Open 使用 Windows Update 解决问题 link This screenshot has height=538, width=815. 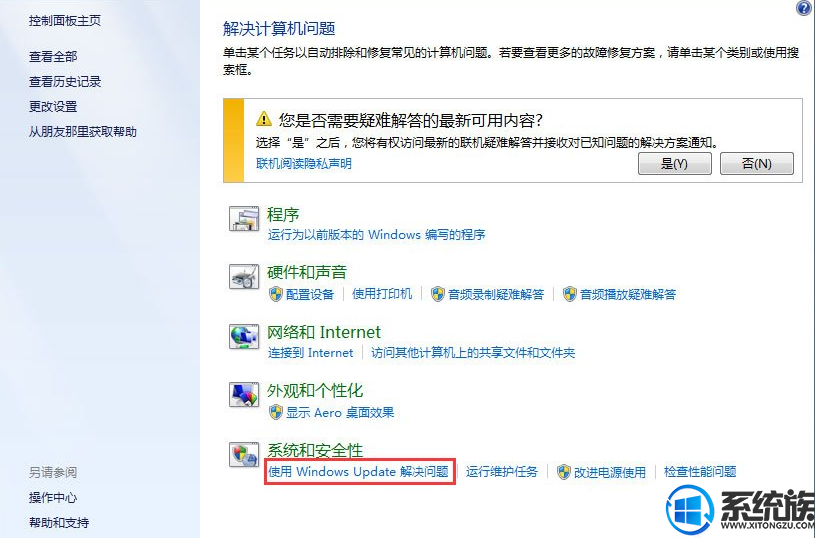[358, 471]
